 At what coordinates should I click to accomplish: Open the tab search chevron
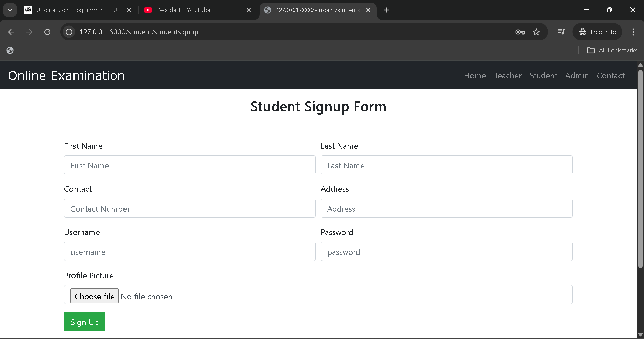pos(10,10)
